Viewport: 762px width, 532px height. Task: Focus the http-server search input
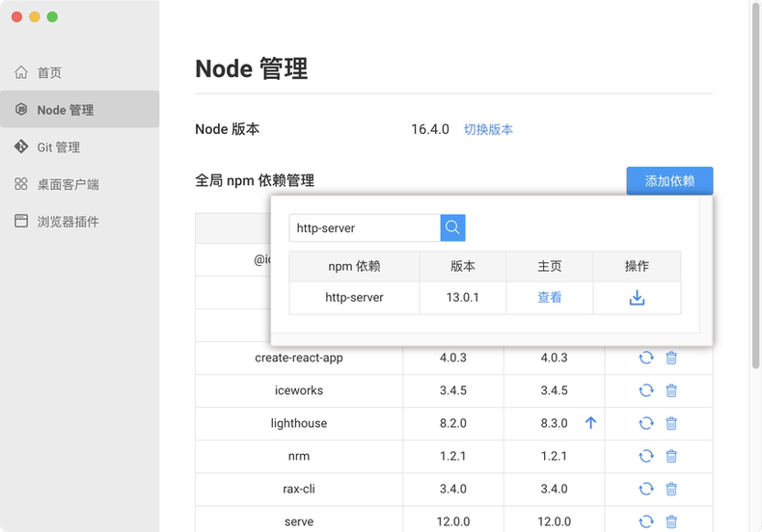(365, 228)
